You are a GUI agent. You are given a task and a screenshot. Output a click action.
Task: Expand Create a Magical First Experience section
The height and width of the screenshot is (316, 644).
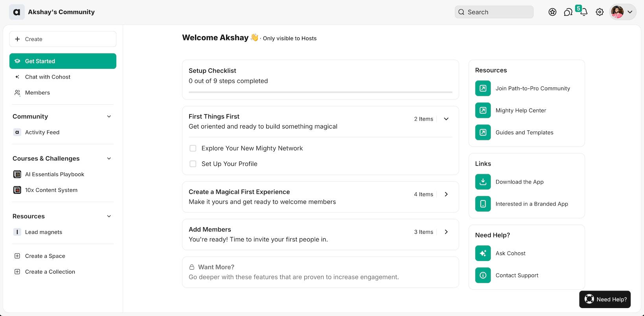point(446,194)
